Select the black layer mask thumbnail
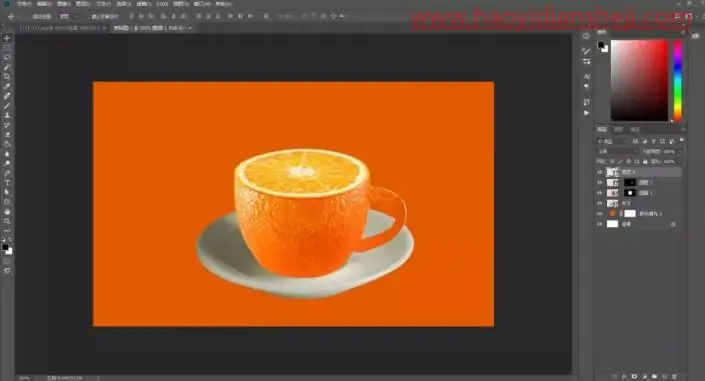705x381 pixels. click(629, 183)
